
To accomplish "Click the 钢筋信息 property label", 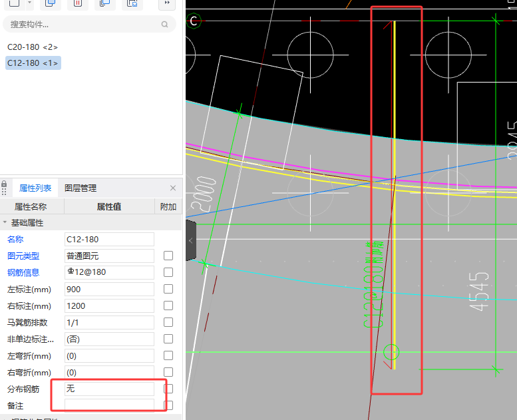I will [x=23, y=272].
